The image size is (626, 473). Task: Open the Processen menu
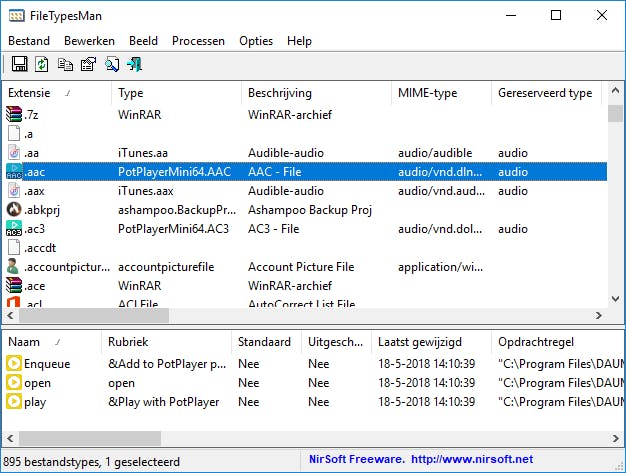point(198,41)
